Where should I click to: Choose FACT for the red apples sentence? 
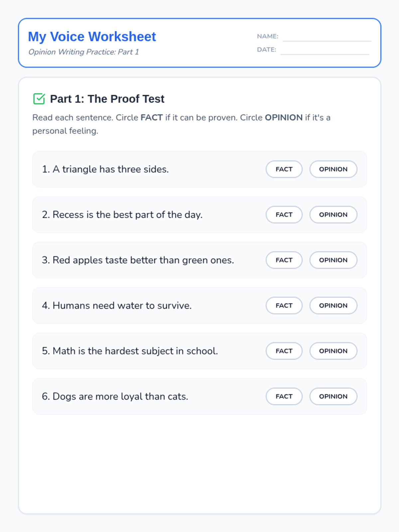(284, 260)
